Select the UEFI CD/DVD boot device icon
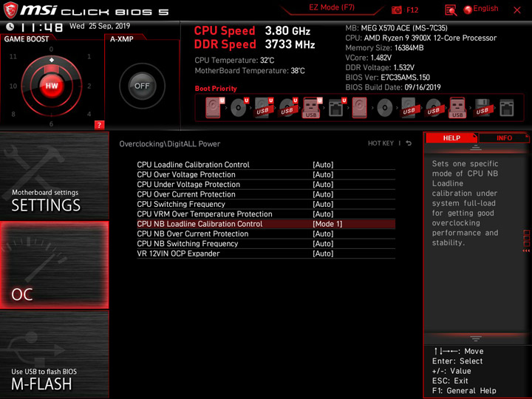 [239, 108]
